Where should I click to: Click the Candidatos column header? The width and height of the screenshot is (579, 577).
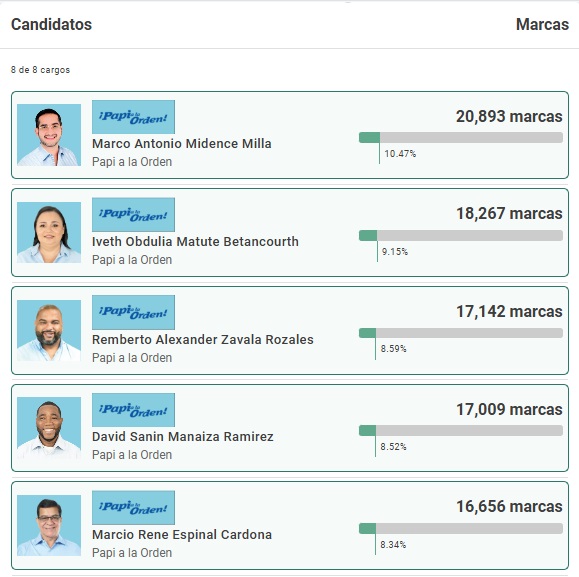[x=51, y=24]
